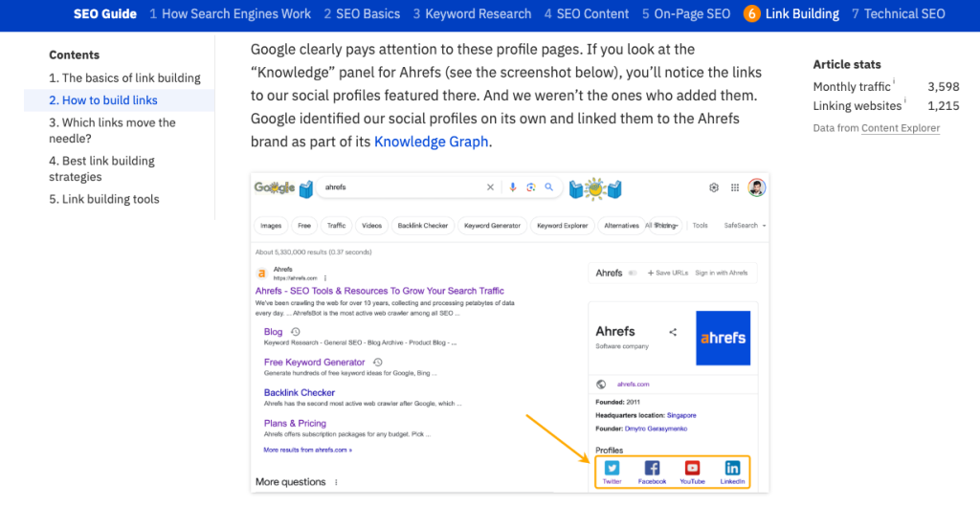Image resolution: width=980 pixels, height=506 pixels.
Task: Click the Google account profile avatar
Action: click(757, 187)
